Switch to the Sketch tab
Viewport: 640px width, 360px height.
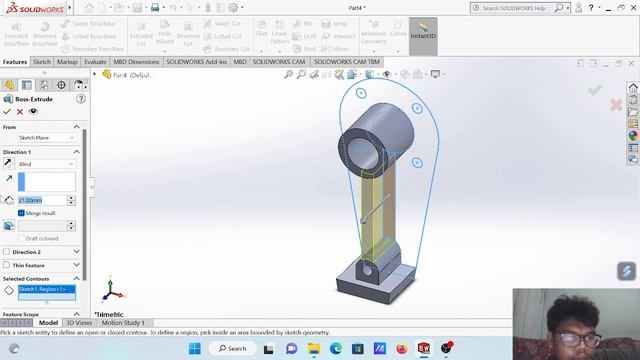42,62
